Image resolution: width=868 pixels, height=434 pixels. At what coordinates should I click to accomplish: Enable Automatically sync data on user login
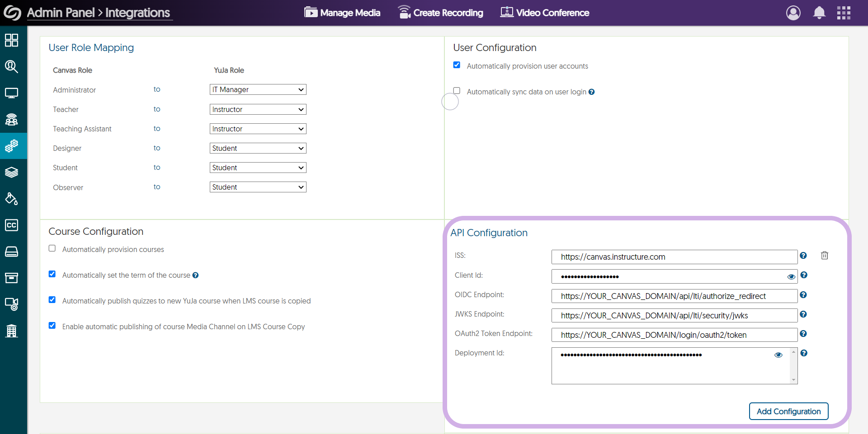(x=457, y=91)
